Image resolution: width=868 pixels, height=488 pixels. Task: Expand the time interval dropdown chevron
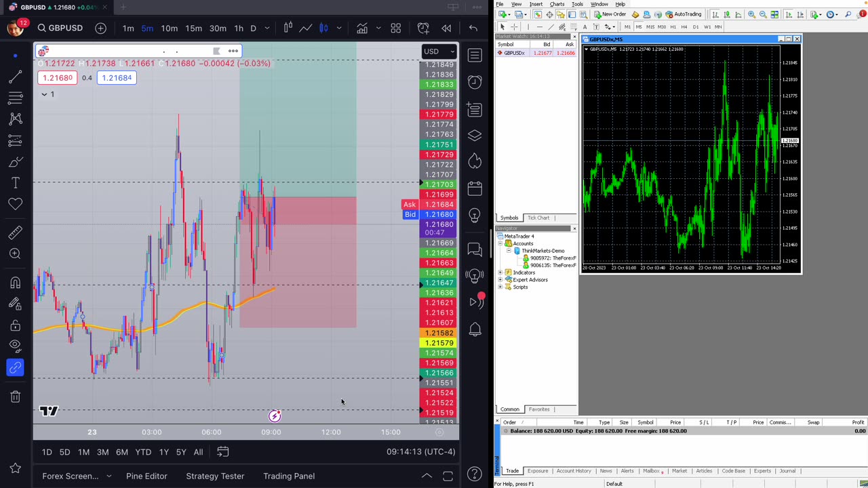(x=267, y=28)
